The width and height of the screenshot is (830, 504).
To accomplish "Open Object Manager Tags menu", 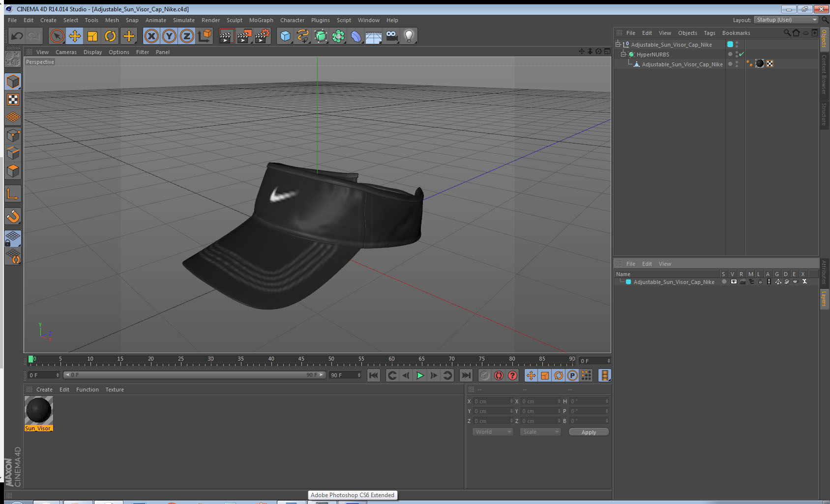I will (710, 33).
